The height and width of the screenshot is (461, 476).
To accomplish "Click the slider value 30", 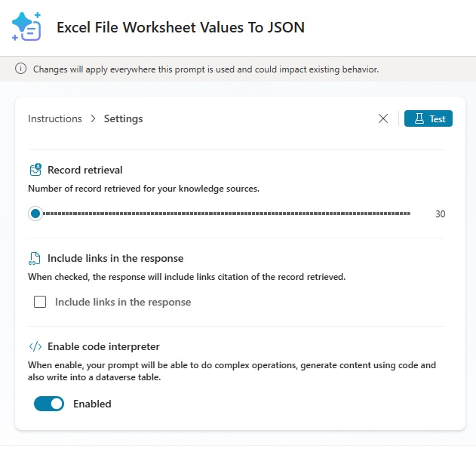I will (440, 214).
